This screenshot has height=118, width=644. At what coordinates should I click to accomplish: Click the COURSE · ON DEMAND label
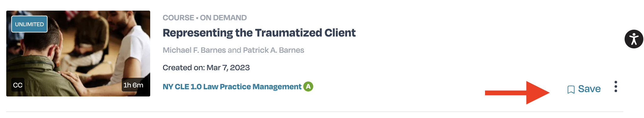coord(205,18)
